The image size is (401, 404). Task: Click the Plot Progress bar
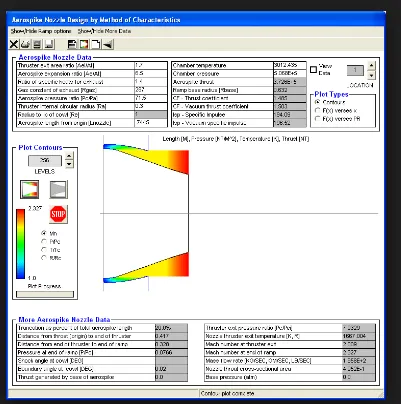tap(45, 294)
